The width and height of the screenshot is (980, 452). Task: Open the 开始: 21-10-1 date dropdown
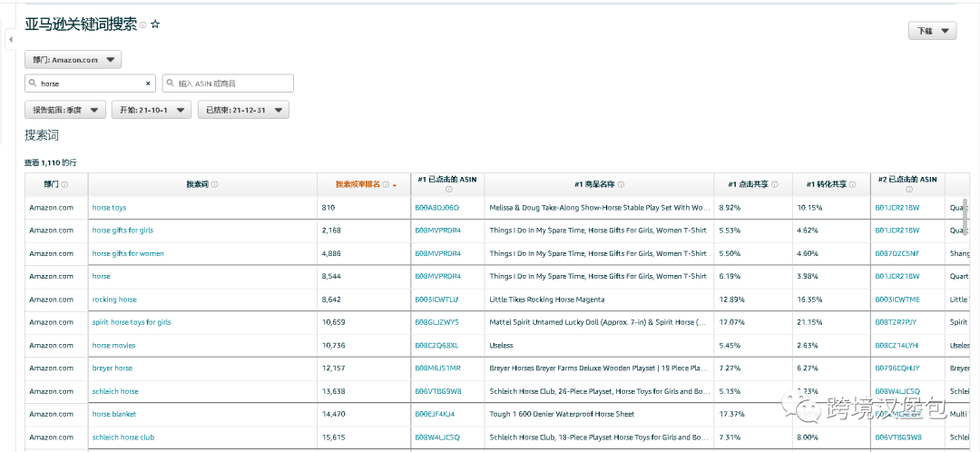(x=152, y=110)
